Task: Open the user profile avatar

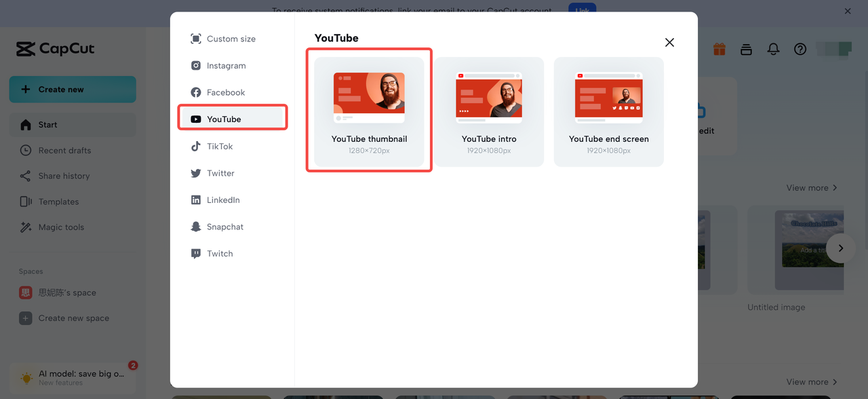Action: tap(835, 49)
